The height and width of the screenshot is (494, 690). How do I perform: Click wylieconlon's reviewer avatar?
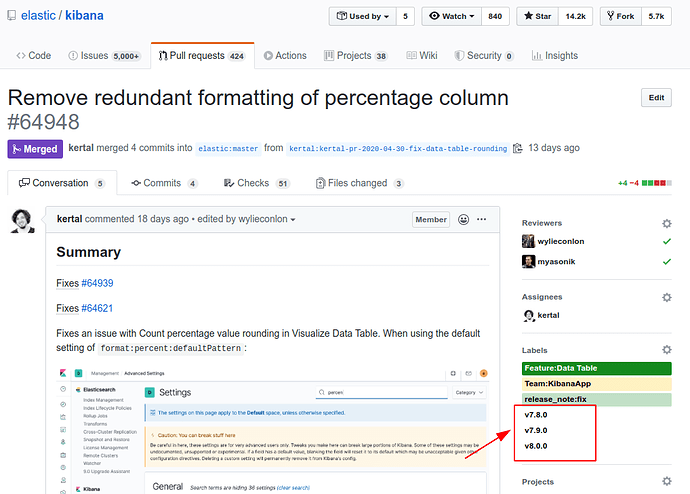528,241
